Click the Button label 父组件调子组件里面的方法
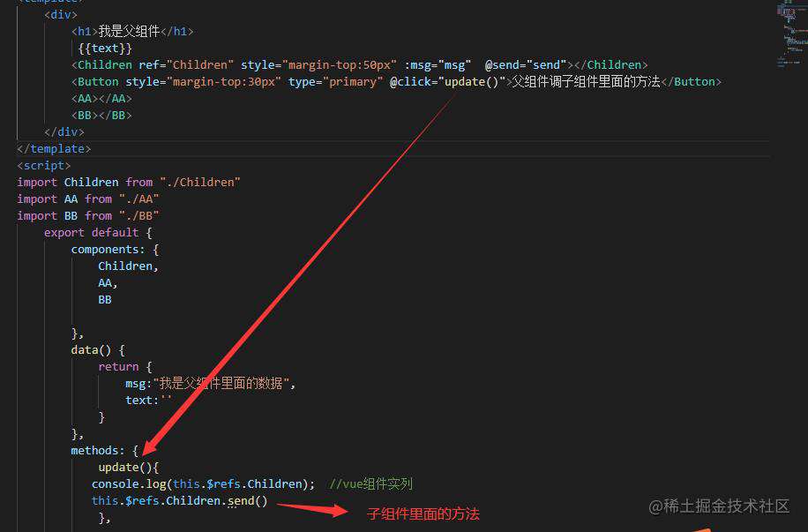 (x=586, y=82)
